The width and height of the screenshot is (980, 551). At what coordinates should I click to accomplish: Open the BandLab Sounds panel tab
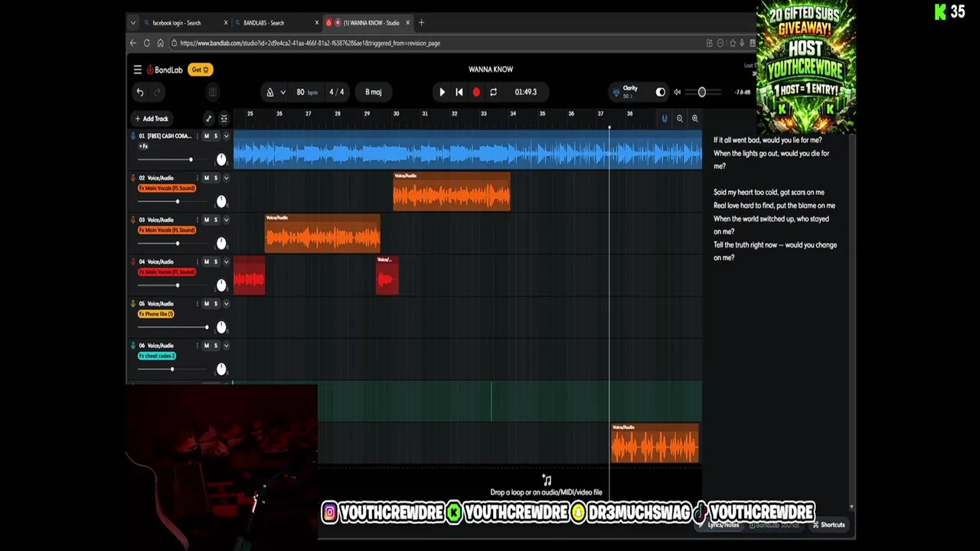[775, 525]
